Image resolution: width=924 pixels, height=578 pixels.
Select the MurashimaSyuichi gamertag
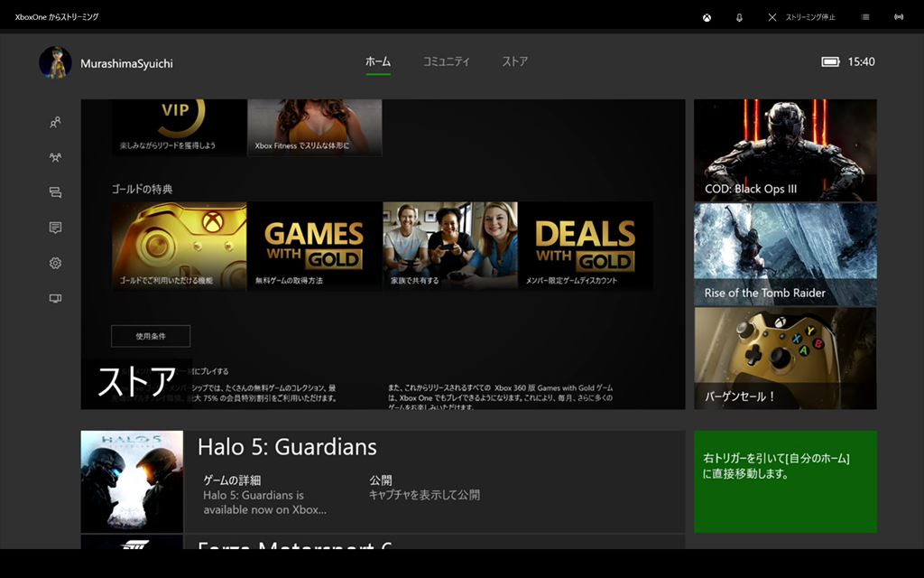pyautogui.click(x=126, y=64)
